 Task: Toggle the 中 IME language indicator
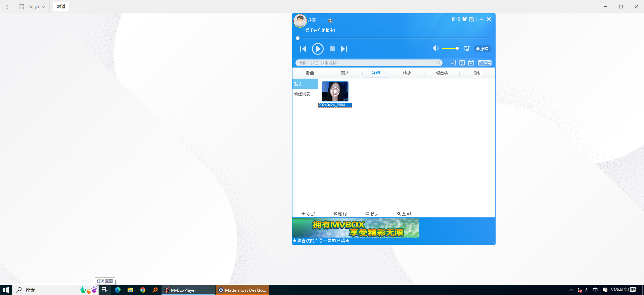tap(595, 290)
